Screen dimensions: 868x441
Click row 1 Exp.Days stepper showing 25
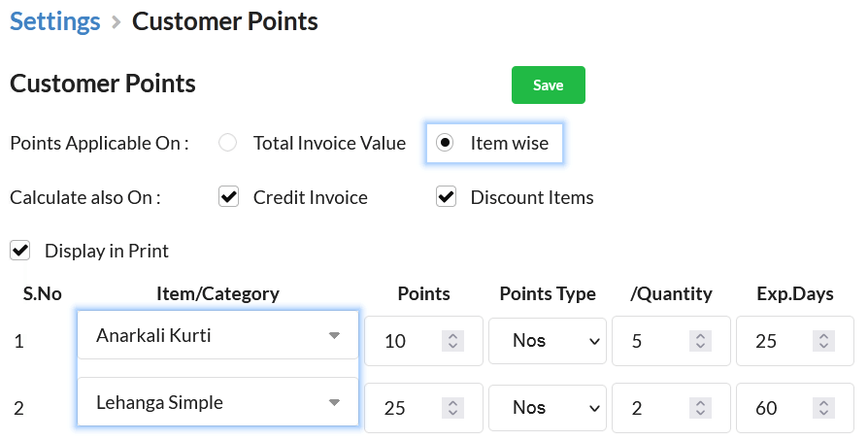823,341
